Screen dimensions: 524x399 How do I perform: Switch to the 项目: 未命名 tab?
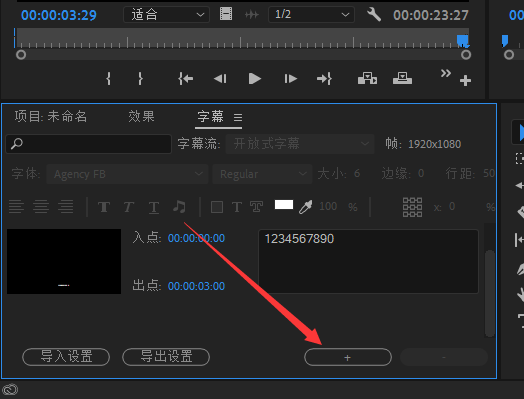(51, 116)
